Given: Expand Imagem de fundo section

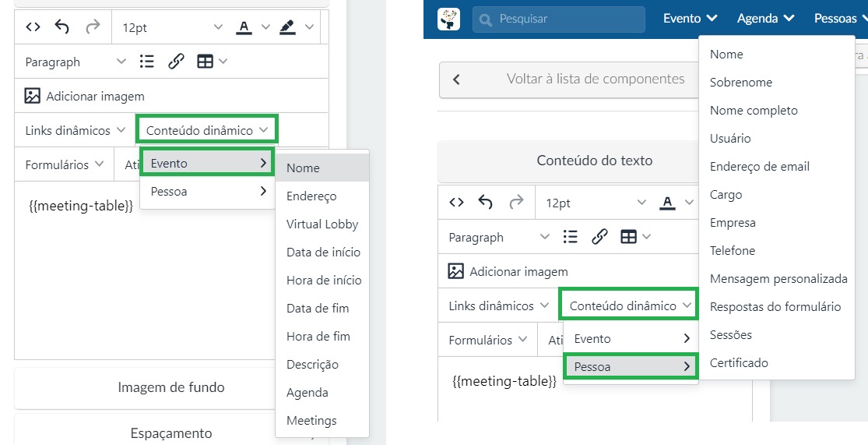Looking at the screenshot, I should point(171,387).
